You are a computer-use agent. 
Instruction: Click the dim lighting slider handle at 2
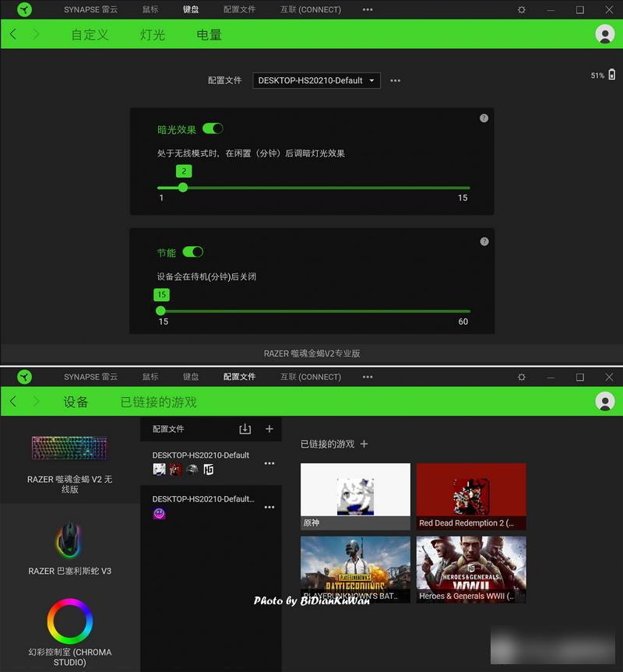[x=183, y=188]
